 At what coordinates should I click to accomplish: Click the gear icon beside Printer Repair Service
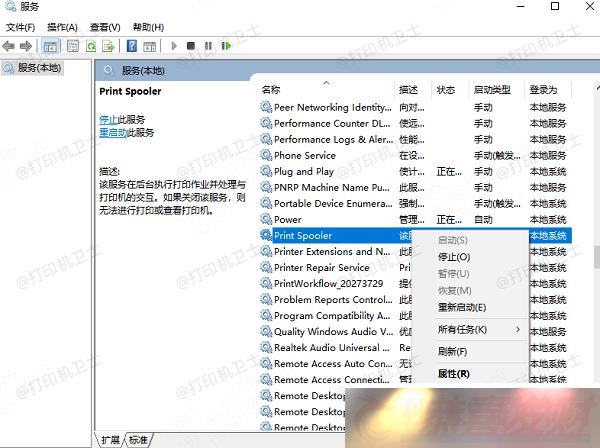pyautogui.click(x=266, y=267)
